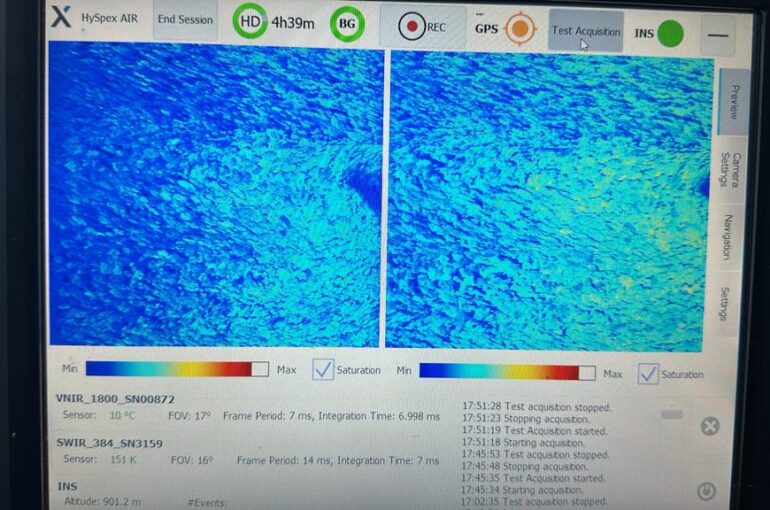
Task: Open the Settings side tab
Action: click(724, 304)
